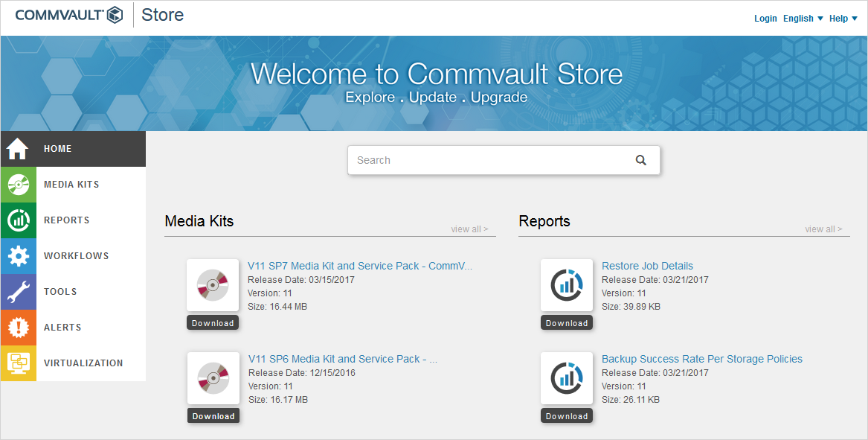The width and height of the screenshot is (868, 440).
Task: Click the Tools wrench icon
Action: tap(18, 292)
